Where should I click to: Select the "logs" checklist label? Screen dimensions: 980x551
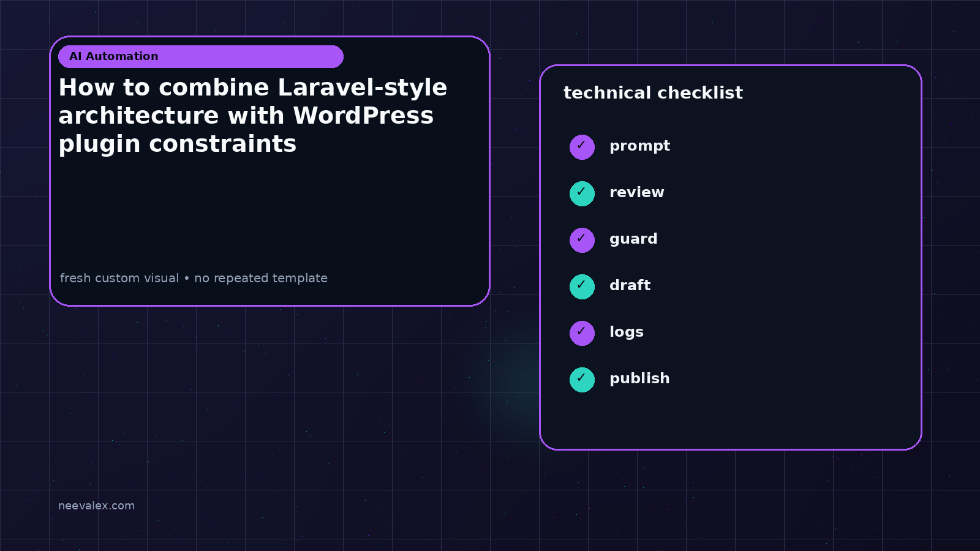pos(626,332)
